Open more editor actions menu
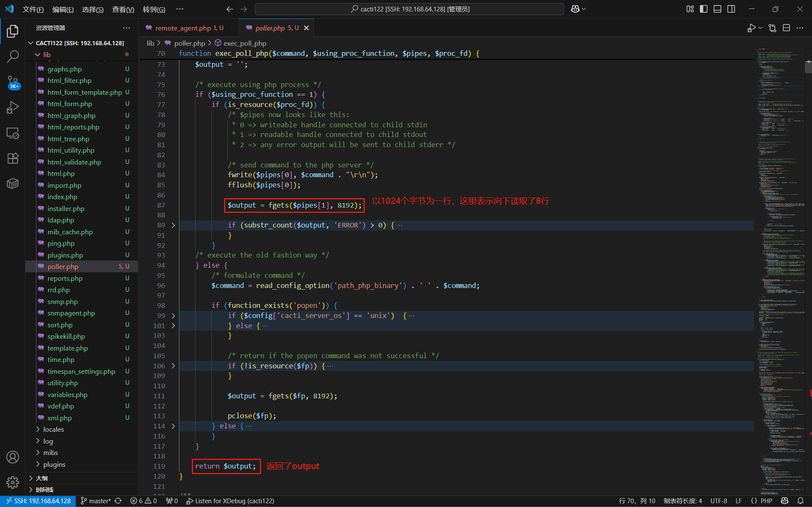The width and height of the screenshot is (812, 507). [x=800, y=28]
